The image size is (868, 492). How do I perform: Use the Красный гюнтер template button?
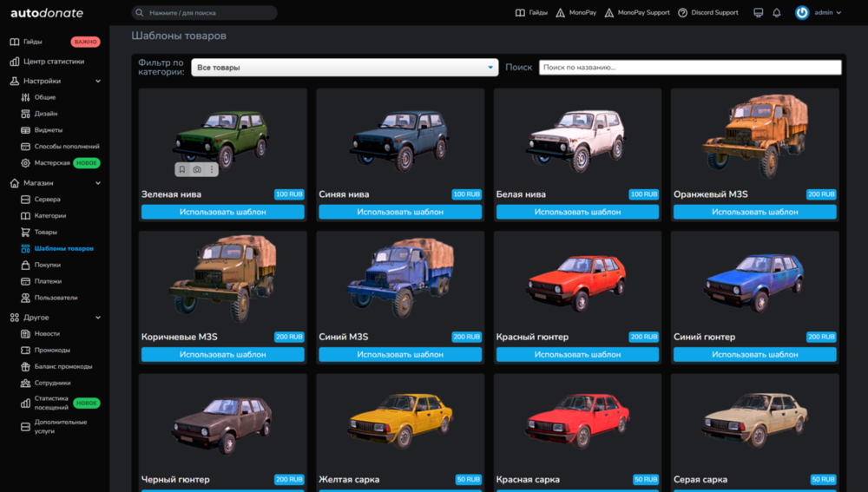pos(577,354)
